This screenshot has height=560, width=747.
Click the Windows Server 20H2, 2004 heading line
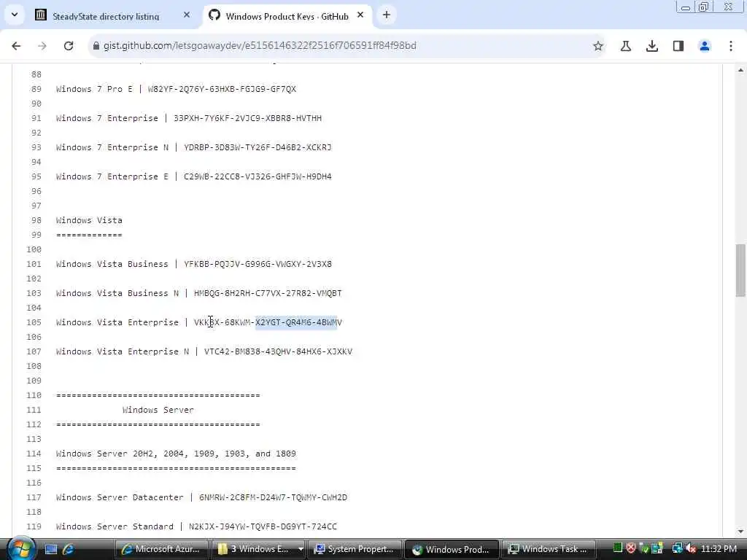click(x=176, y=454)
